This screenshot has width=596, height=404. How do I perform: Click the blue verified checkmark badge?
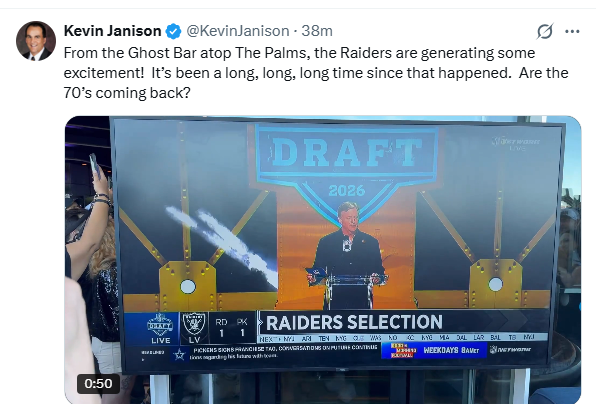click(x=173, y=31)
